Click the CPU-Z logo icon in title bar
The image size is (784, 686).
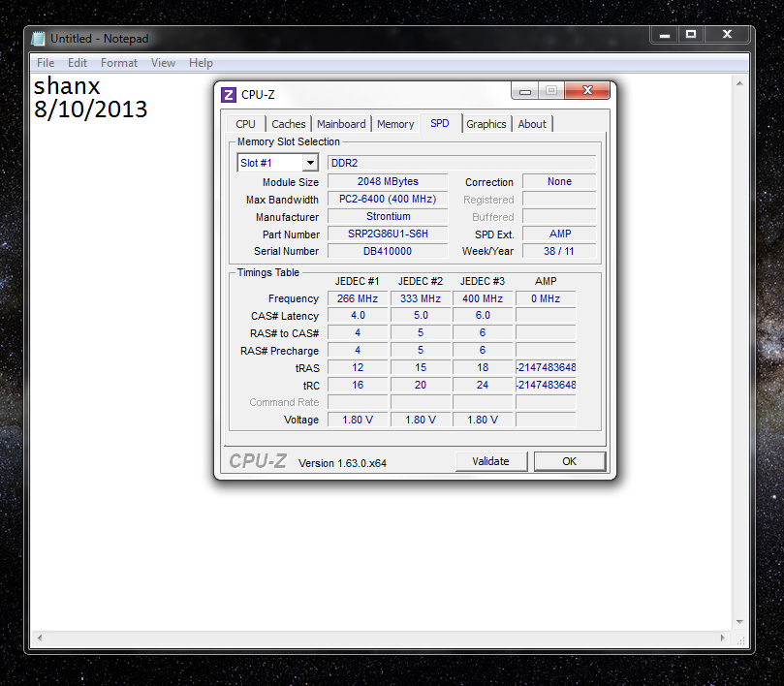(229, 94)
